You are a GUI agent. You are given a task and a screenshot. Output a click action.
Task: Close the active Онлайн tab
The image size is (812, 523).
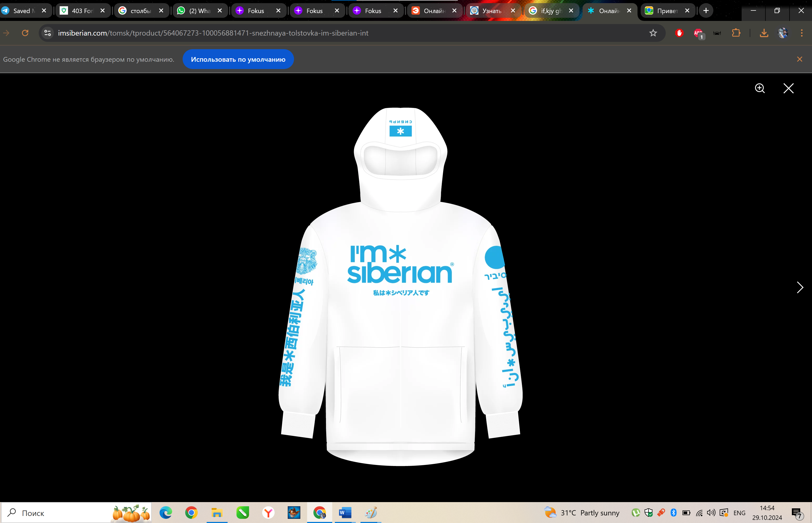(x=629, y=10)
